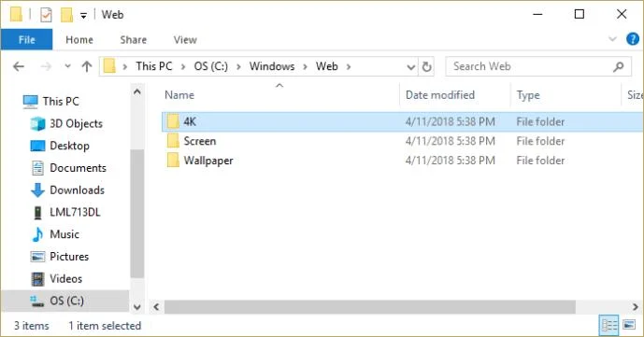Click the Windows breadcrumb
The height and width of the screenshot is (337, 644).
point(272,66)
